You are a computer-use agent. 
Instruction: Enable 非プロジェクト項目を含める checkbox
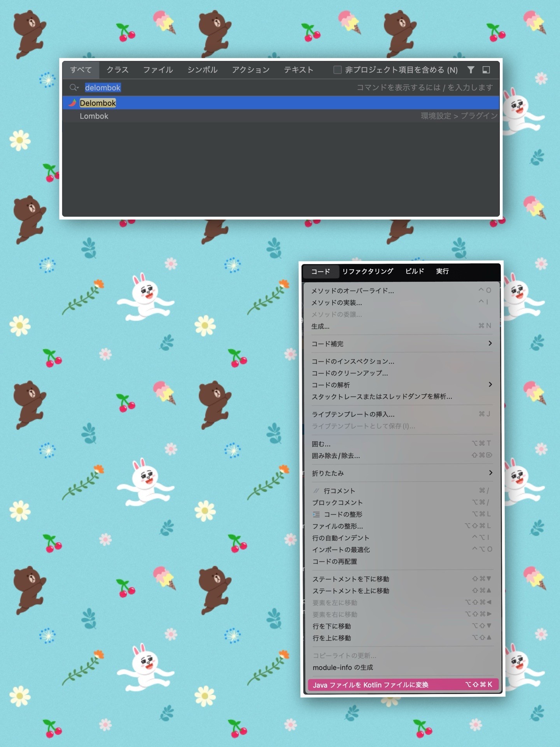click(338, 70)
